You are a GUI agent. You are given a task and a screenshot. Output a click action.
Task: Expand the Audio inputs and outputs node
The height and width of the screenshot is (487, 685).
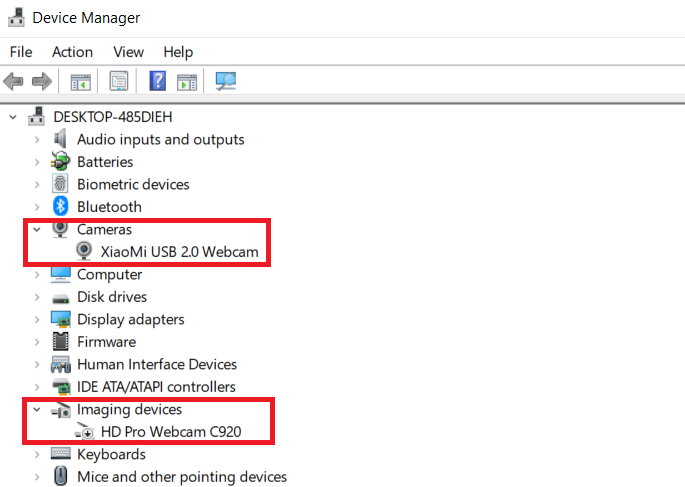click(x=37, y=140)
